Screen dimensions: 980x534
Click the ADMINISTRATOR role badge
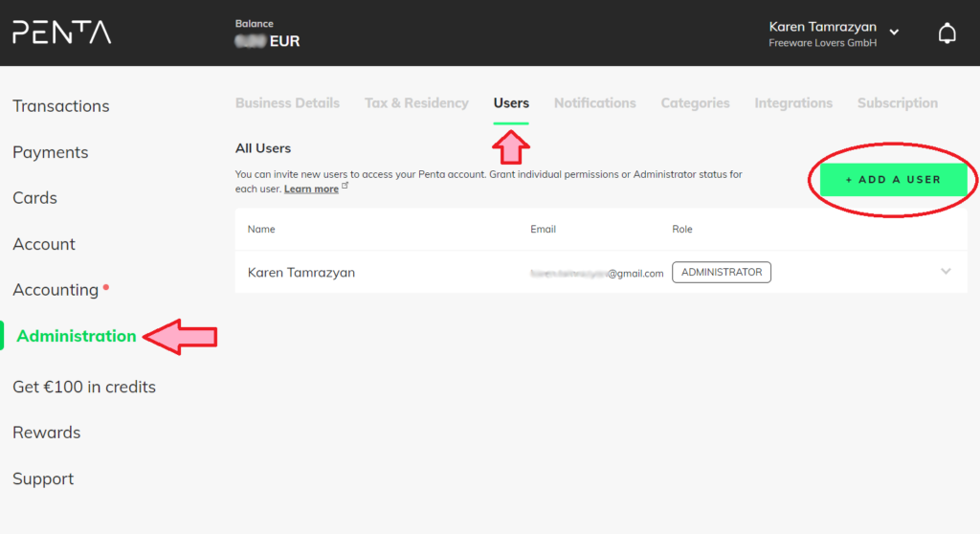(722, 272)
